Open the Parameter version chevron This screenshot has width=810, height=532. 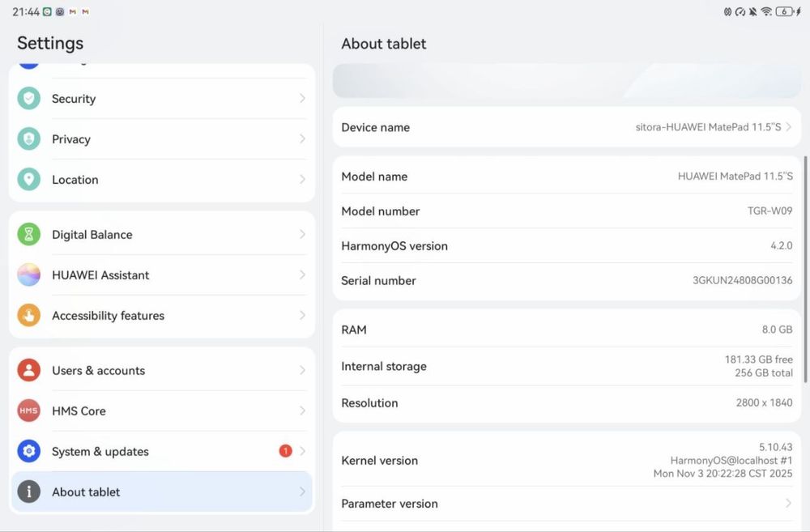click(789, 504)
